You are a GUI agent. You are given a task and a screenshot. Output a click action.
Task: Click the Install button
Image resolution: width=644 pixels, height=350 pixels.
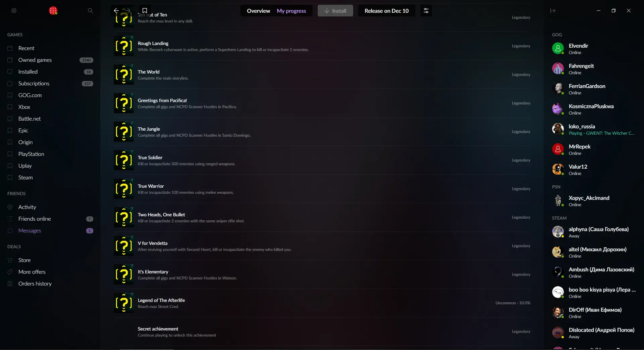click(335, 11)
